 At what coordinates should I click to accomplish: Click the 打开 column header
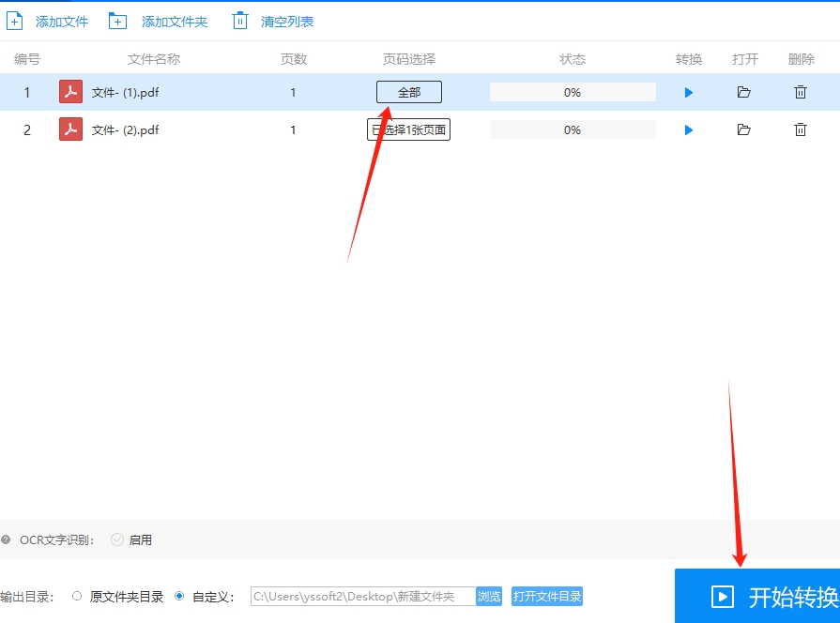[x=745, y=59]
